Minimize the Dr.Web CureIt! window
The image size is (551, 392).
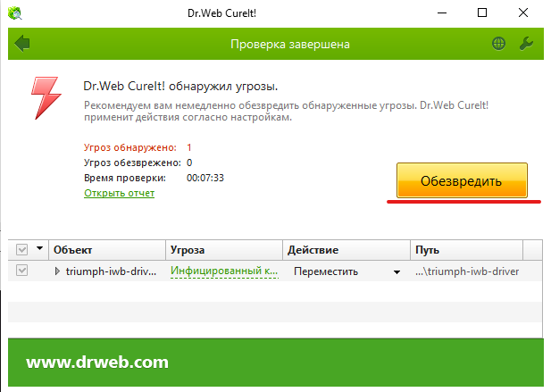tap(442, 13)
